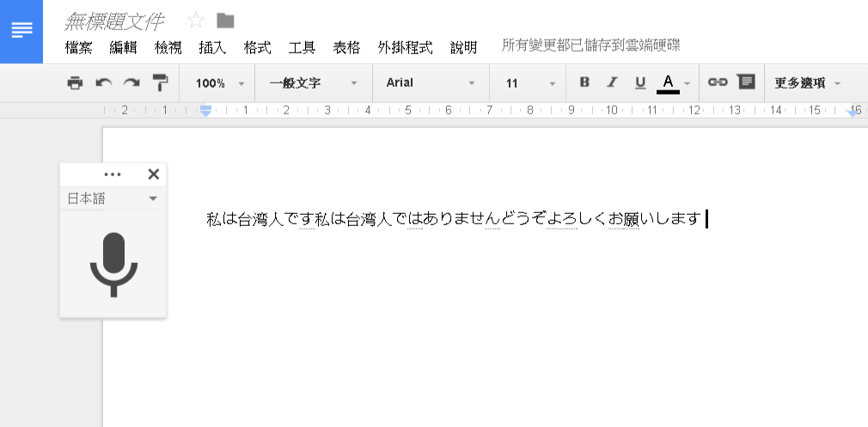Insert a link with the link icon
The height and width of the screenshot is (427, 868).
718,82
